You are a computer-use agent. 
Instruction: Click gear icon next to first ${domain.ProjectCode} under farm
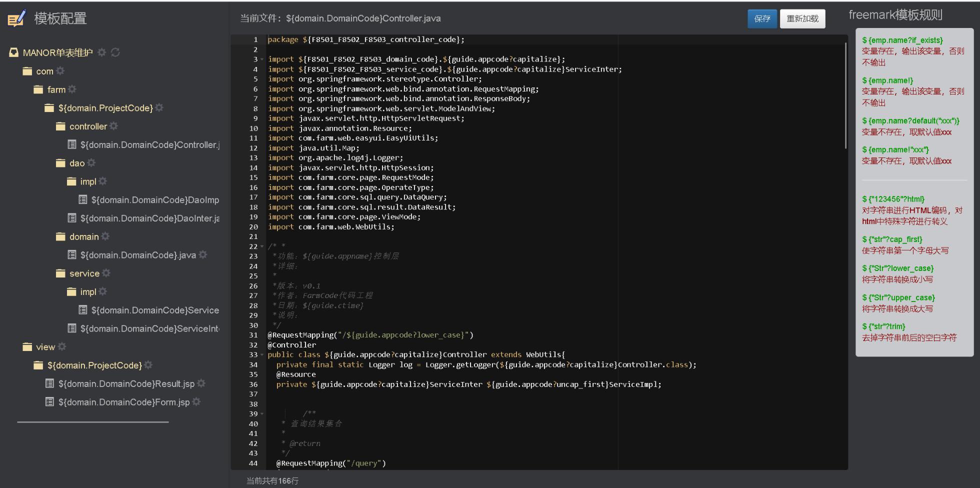pyautogui.click(x=159, y=107)
